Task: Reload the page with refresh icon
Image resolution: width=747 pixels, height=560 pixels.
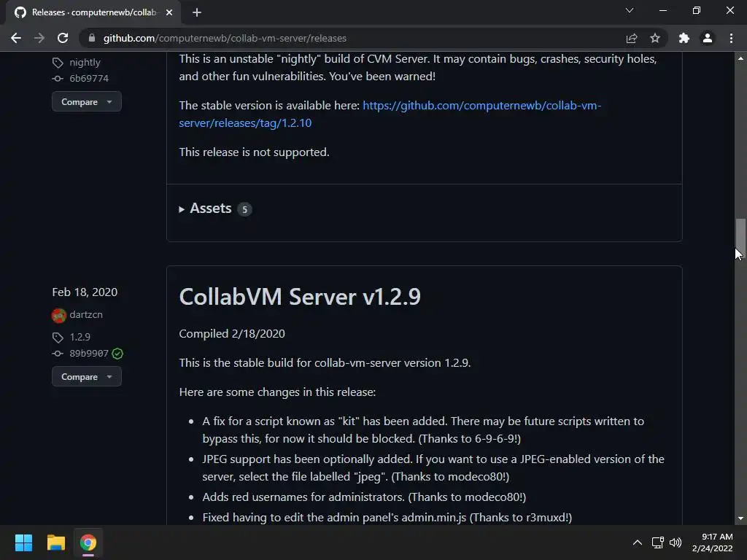Action: tap(63, 38)
